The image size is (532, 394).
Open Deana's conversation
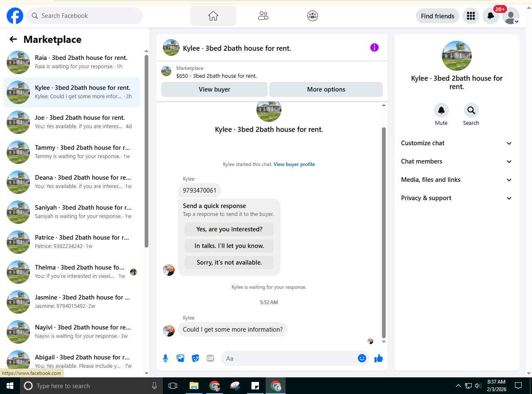pos(71,182)
